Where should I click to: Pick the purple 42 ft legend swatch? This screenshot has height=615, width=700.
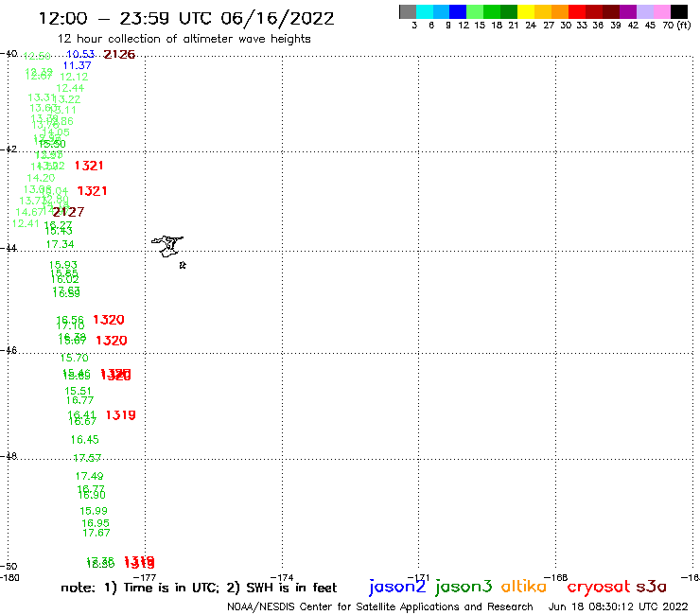(628, 12)
